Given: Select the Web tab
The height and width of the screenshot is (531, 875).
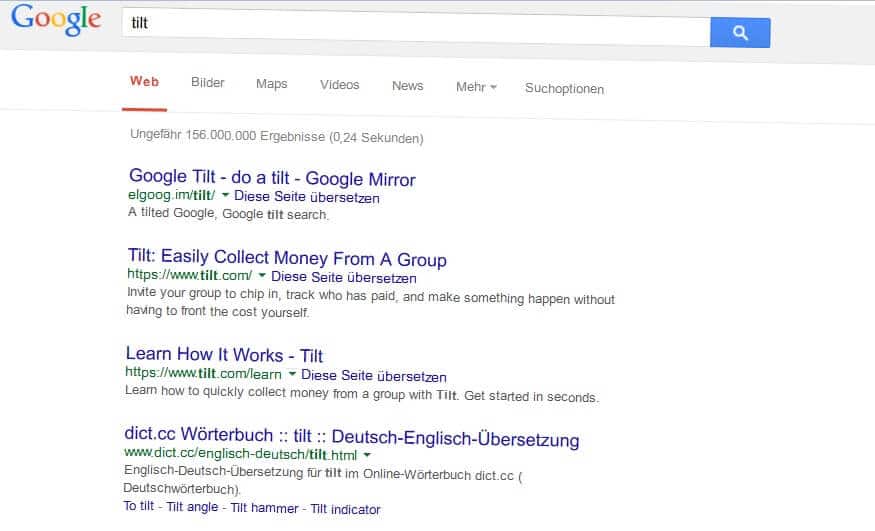Looking at the screenshot, I should 145,81.
